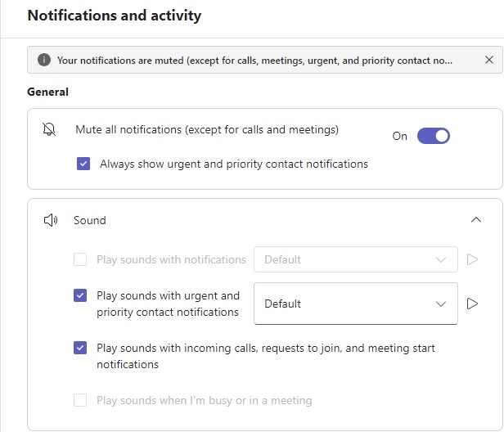Image resolution: width=504 pixels, height=432 pixels.
Task: Dismiss the muted notifications banner
Action: [x=489, y=60]
